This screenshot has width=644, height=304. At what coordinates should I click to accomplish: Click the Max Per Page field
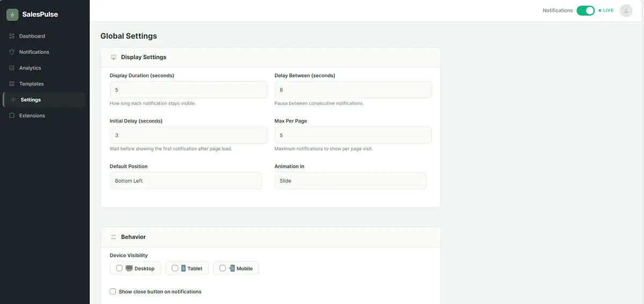point(353,135)
